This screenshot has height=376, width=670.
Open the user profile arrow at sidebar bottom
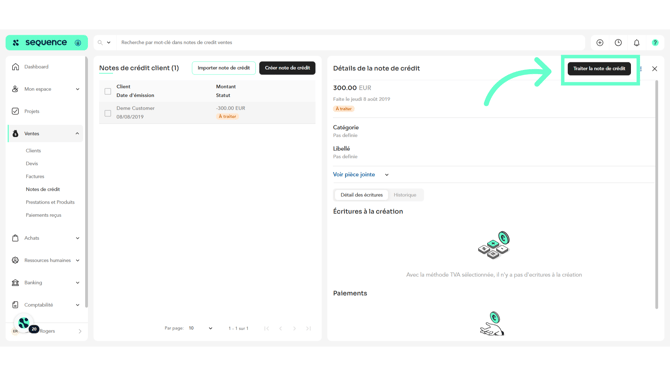coord(80,331)
